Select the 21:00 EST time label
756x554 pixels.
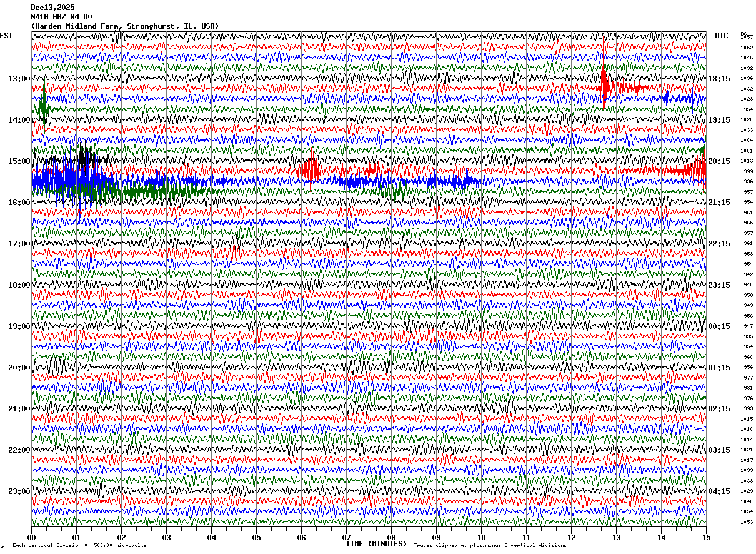(x=19, y=409)
